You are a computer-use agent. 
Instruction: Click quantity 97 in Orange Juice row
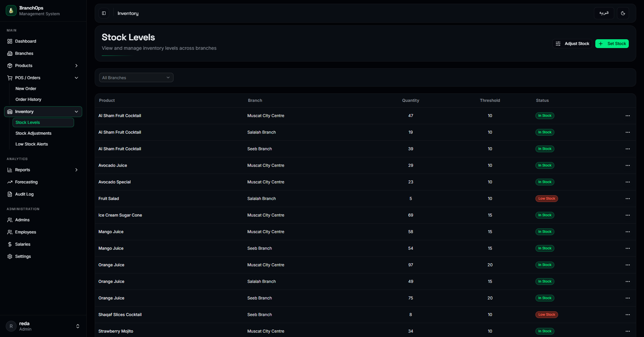[x=411, y=265]
